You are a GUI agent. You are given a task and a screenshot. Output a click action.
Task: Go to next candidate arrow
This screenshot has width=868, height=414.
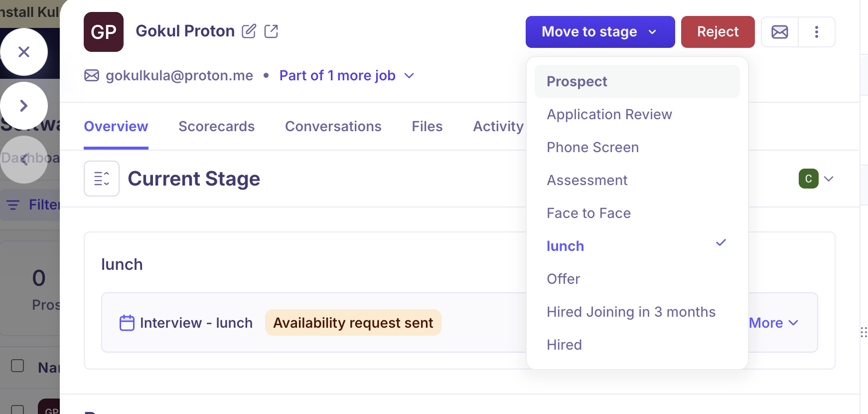point(24,106)
